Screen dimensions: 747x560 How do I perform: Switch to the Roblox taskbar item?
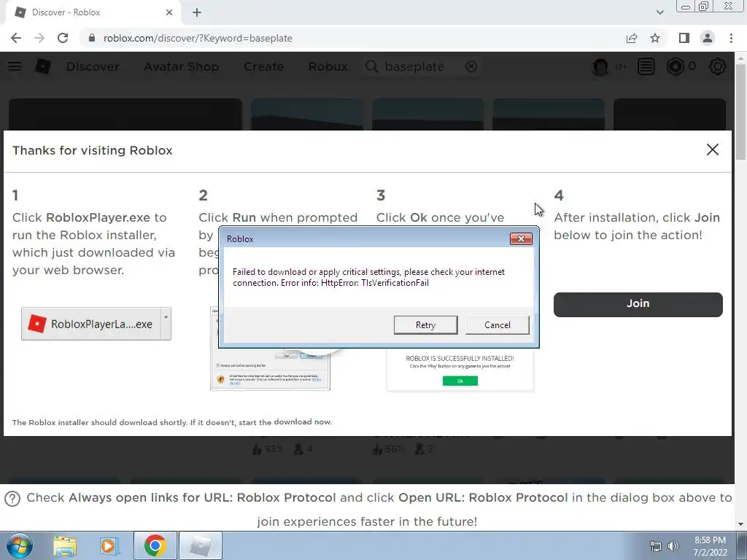point(200,545)
